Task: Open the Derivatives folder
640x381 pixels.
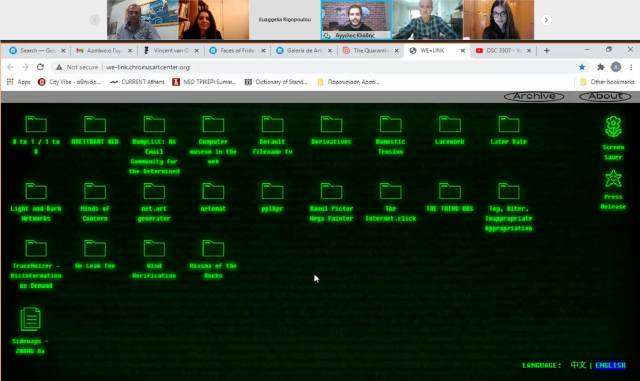Action: 331,124
